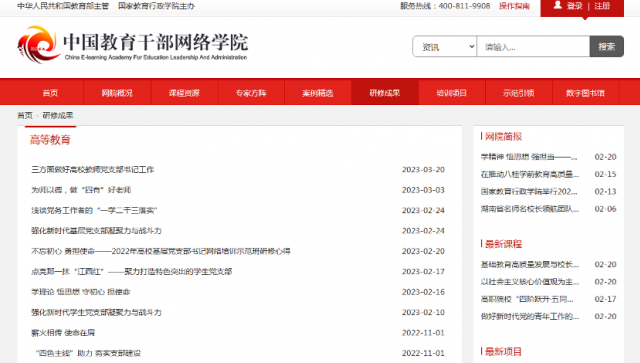Open the 培训项目 navigation item
Viewport: 640px width, 363px height.
click(451, 93)
